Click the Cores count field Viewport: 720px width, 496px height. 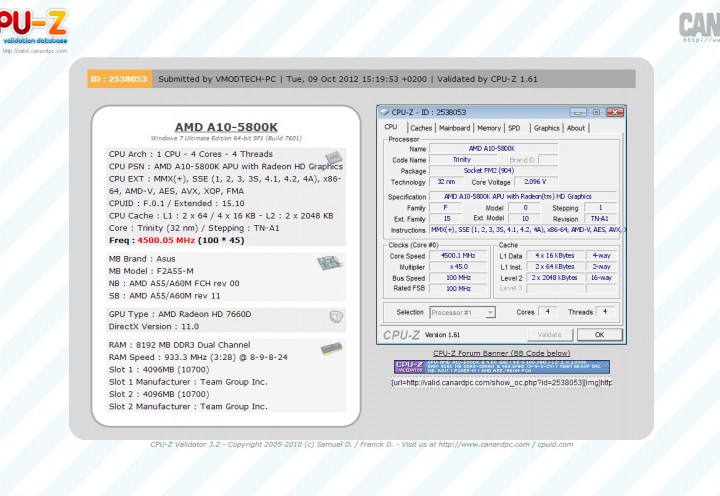point(547,312)
